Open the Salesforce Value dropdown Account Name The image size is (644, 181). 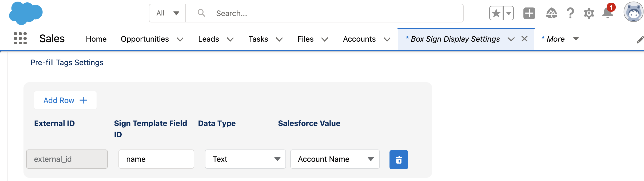335,159
